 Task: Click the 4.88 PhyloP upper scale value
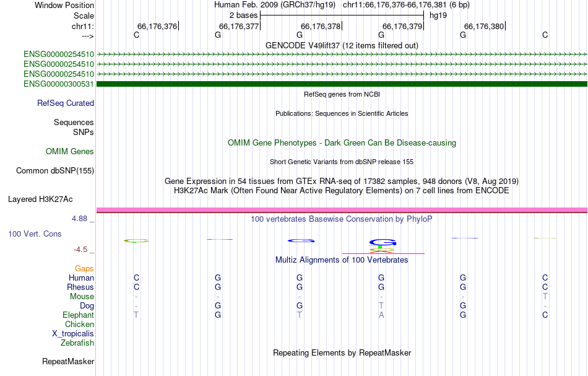tap(79, 219)
